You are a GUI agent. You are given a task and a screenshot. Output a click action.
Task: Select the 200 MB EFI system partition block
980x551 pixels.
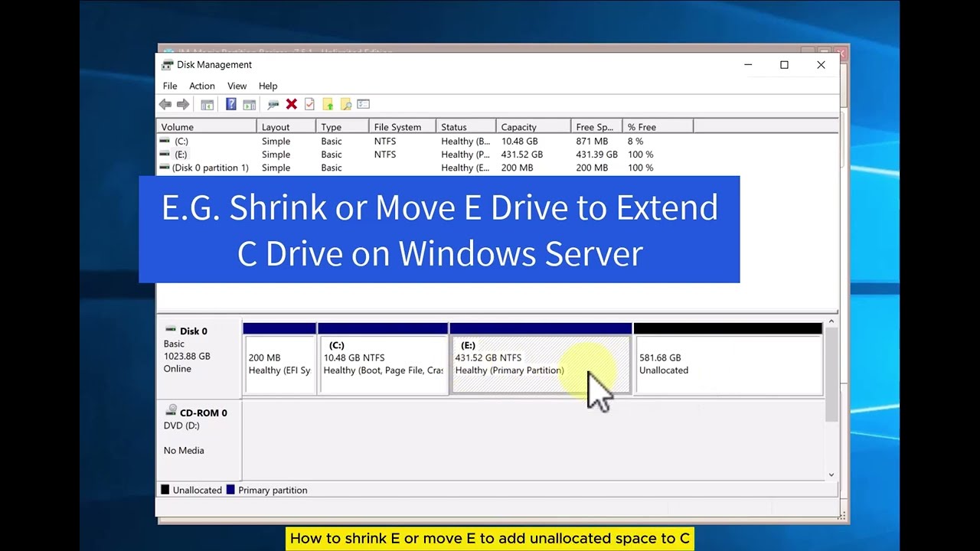(x=279, y=359)
